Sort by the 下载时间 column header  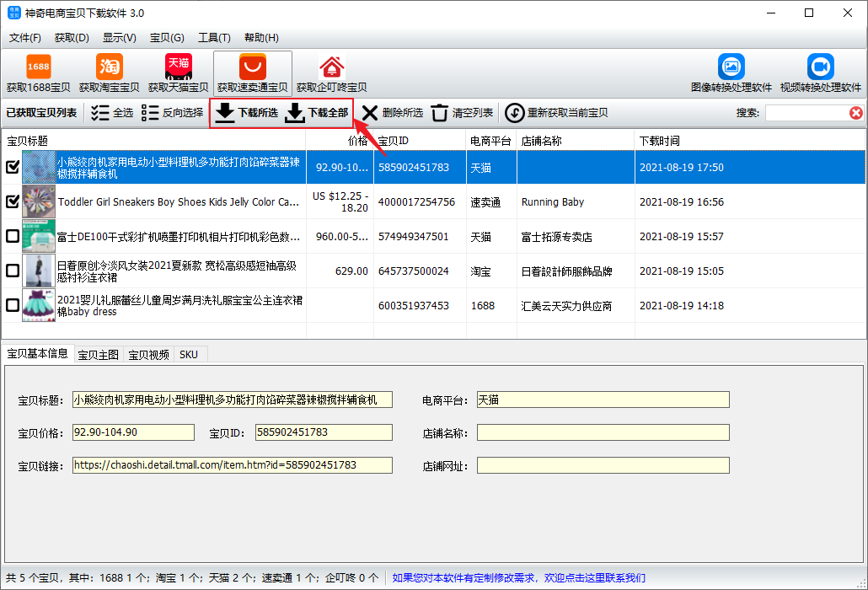(x=750, y=141)
